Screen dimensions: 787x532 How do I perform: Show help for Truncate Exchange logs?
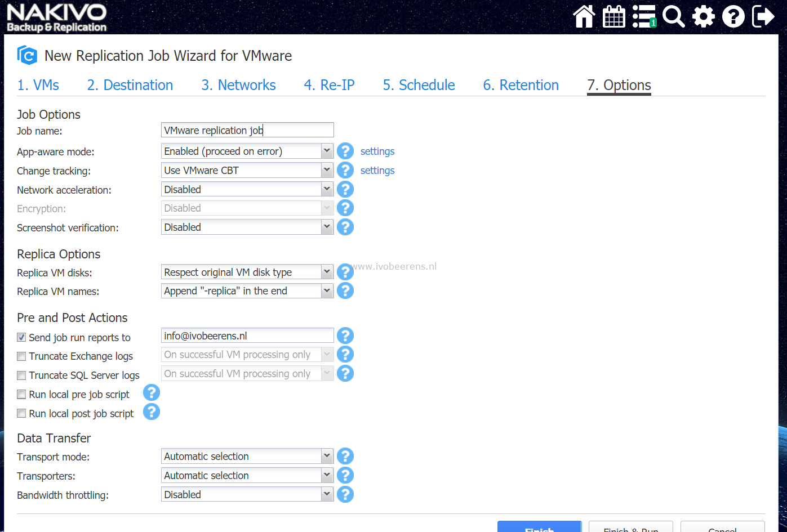[345, 354]
